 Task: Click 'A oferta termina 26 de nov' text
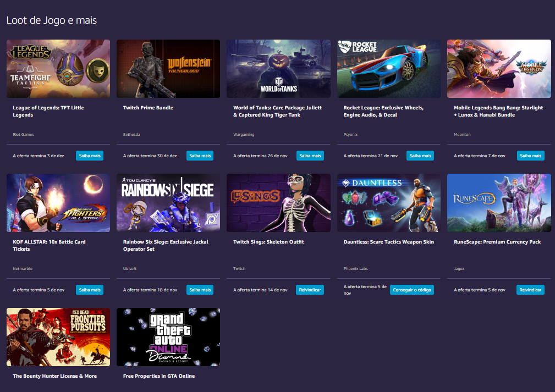point(261,156)
